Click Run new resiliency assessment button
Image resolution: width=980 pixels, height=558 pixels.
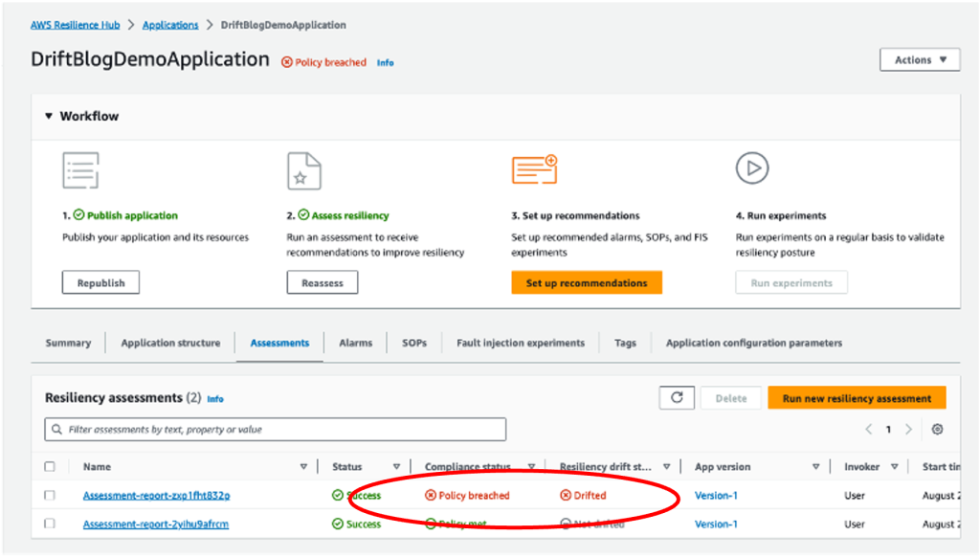(x=857, y=398)
